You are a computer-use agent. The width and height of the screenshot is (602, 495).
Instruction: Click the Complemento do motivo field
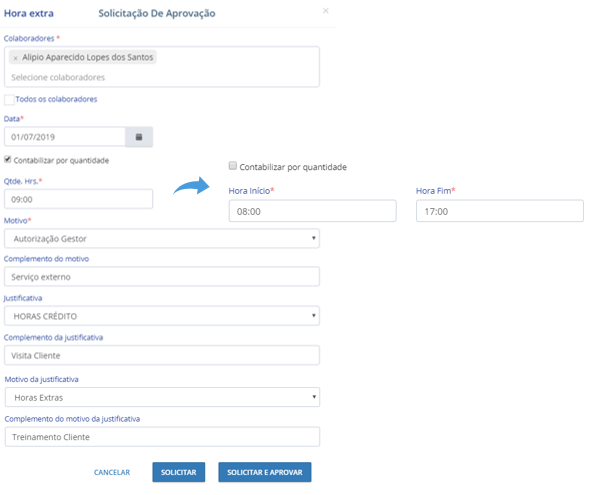[x=161, y=277]
